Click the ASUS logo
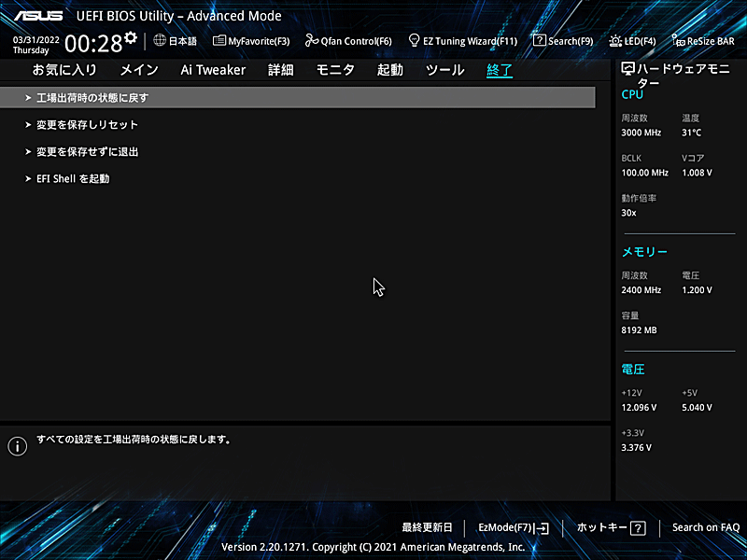The height and width of the screenshot is (560, 747). [38, 16]
